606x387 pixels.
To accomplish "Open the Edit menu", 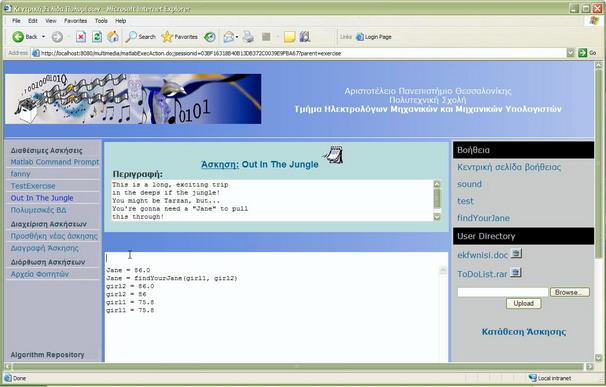I will (33, 21).
